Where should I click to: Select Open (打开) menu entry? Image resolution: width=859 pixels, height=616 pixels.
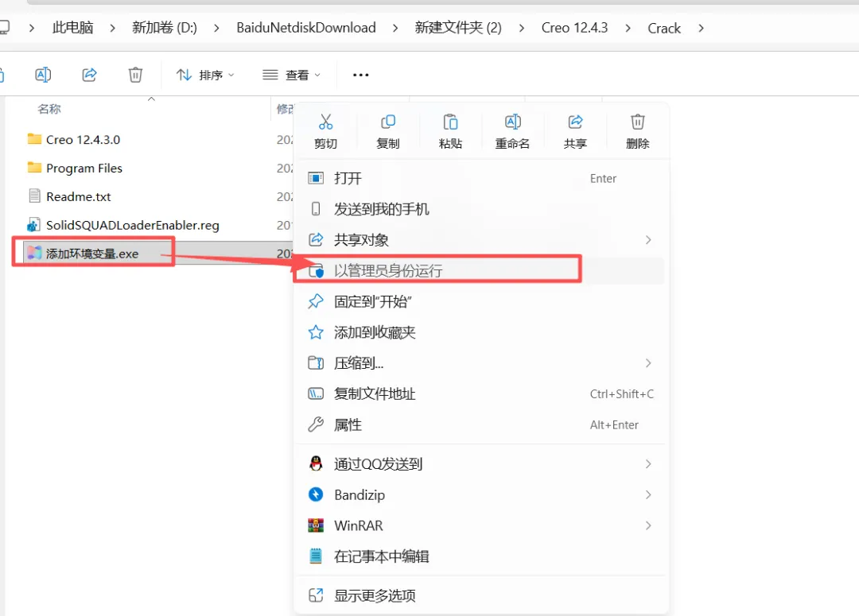481,179
